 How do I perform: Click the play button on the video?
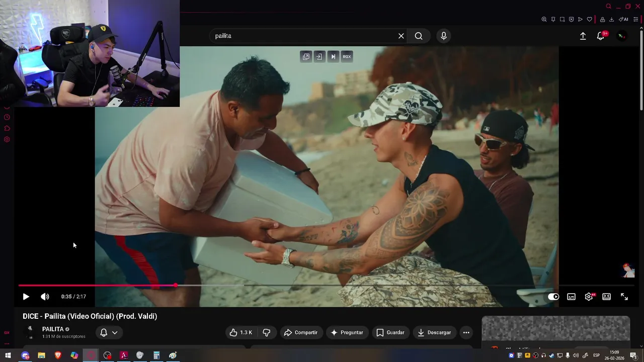[26, 297]
